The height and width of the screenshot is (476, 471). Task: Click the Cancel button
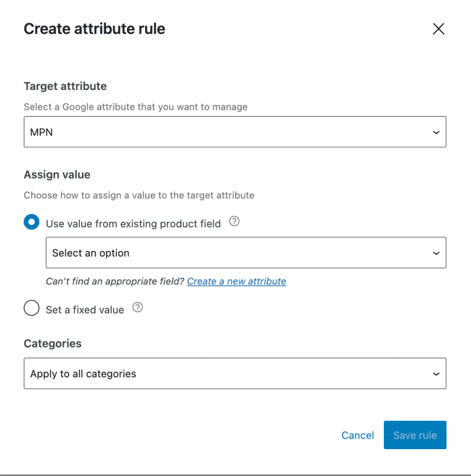point(358,435)
